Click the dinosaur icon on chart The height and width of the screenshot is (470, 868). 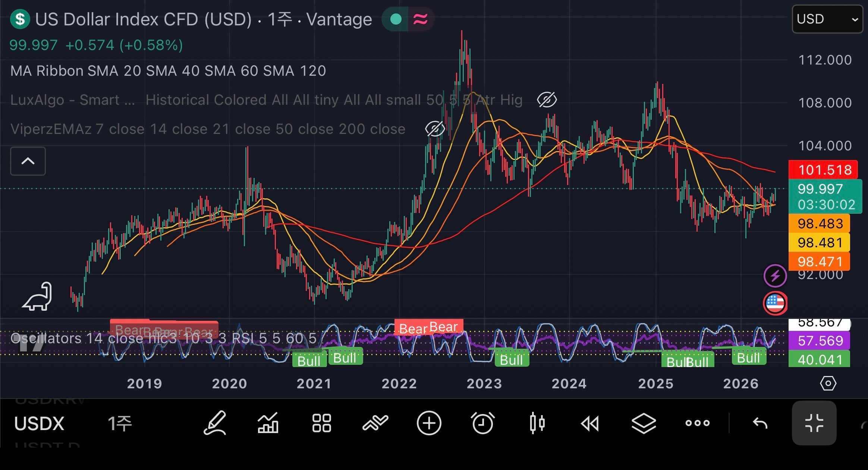(x=37, y=297)
